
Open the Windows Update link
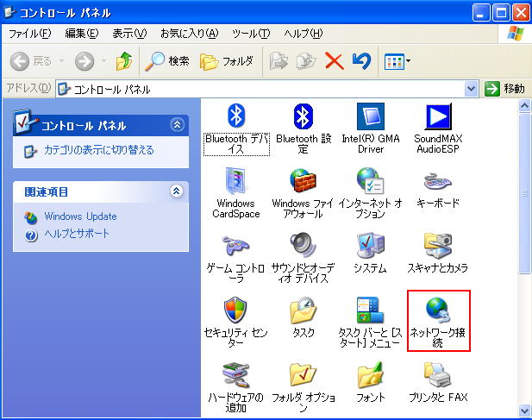click(x=80, y=216)
